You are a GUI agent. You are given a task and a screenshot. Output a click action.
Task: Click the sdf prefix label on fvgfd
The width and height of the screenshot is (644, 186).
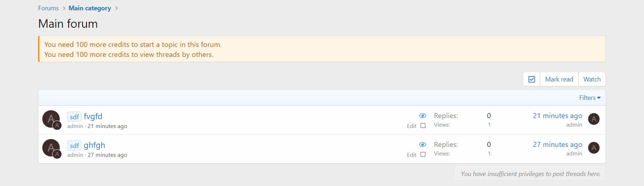pyautogui.click(x=74, y=117)
